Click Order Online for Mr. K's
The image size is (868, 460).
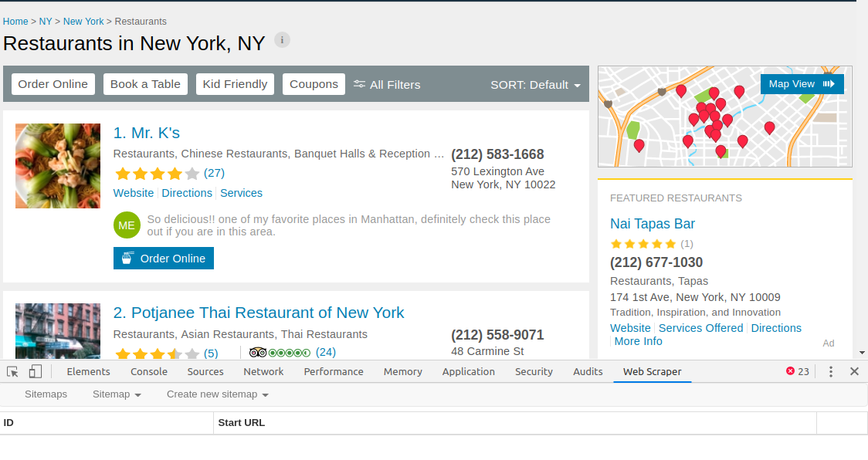pos(163,258)
